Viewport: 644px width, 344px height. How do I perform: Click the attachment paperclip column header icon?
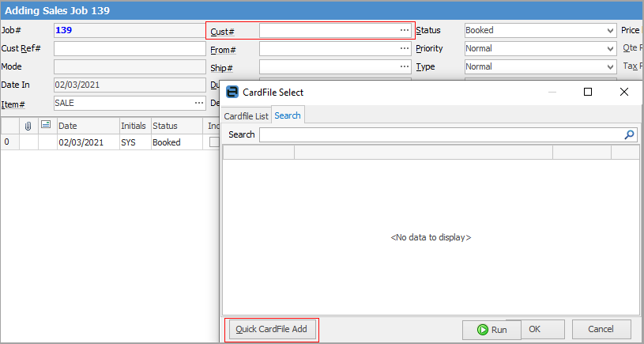pos(28,125)
